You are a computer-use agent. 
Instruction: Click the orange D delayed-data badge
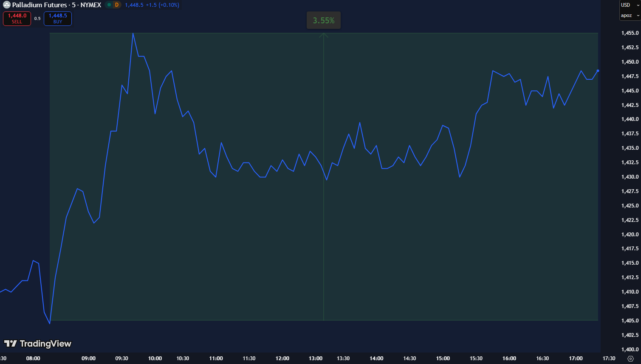117,5
